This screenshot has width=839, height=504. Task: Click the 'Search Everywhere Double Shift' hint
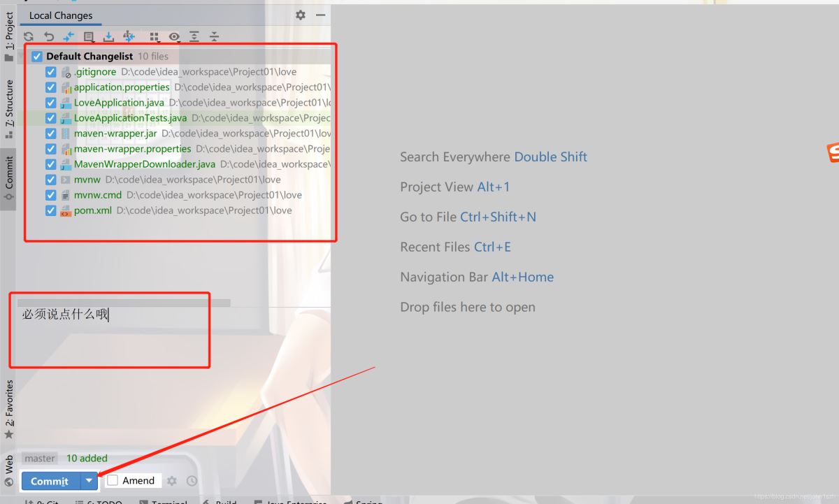point(494,157)
